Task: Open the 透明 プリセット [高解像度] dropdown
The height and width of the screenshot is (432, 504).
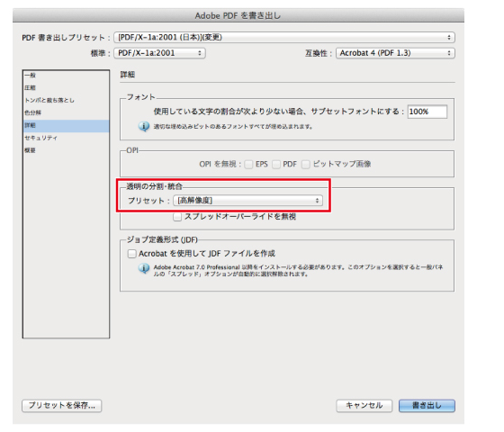Action: pyautogui.click(x=247, y=201)
